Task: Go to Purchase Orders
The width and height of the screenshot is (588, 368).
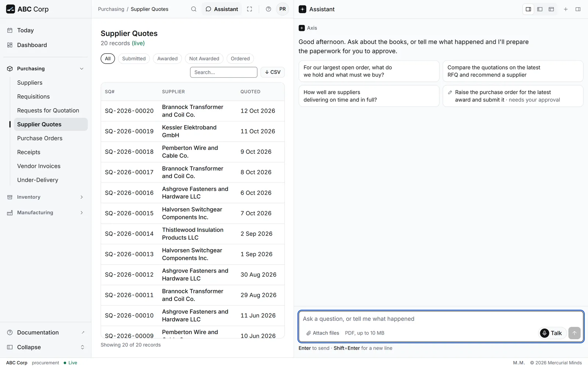Action: [51, 138]
